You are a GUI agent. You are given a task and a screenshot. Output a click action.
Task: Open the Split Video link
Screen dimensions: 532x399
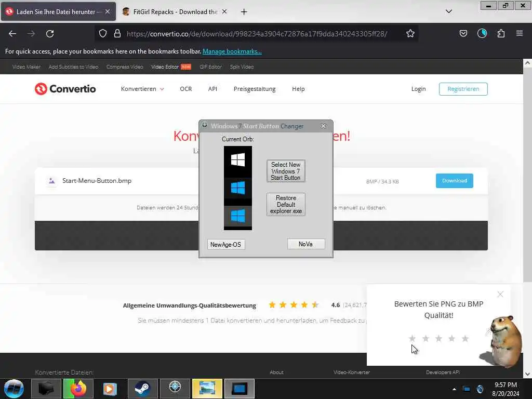pyautogui.click(x=242, y=67)
